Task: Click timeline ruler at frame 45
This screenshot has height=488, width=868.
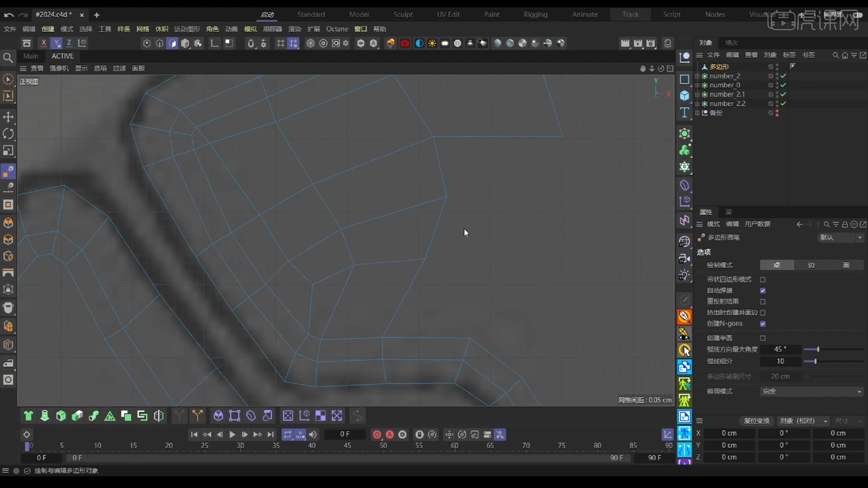Action: click(347, 446)
